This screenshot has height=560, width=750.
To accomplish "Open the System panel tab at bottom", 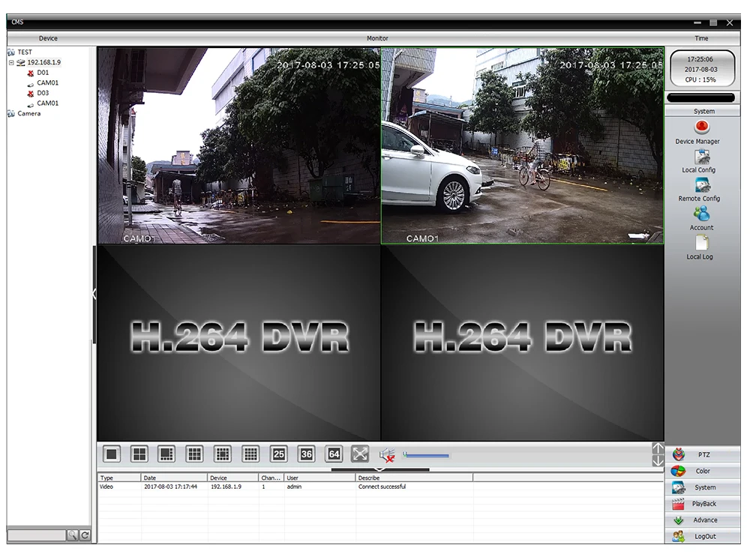I will click(x=702, y=487).
